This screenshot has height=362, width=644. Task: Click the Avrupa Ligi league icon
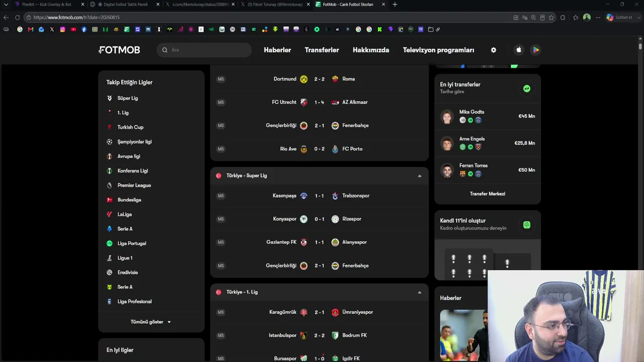[x=109, y=156]
